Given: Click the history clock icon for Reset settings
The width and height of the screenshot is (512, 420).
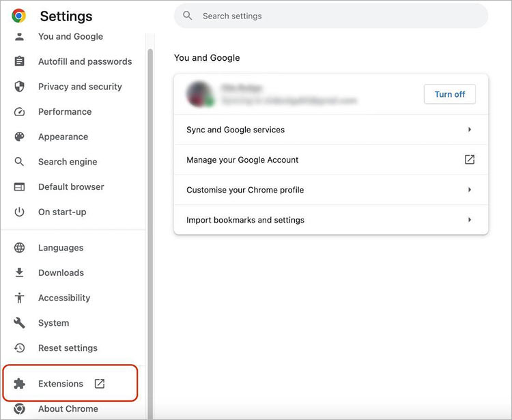Looking at the screenshot, I should 19,348.
